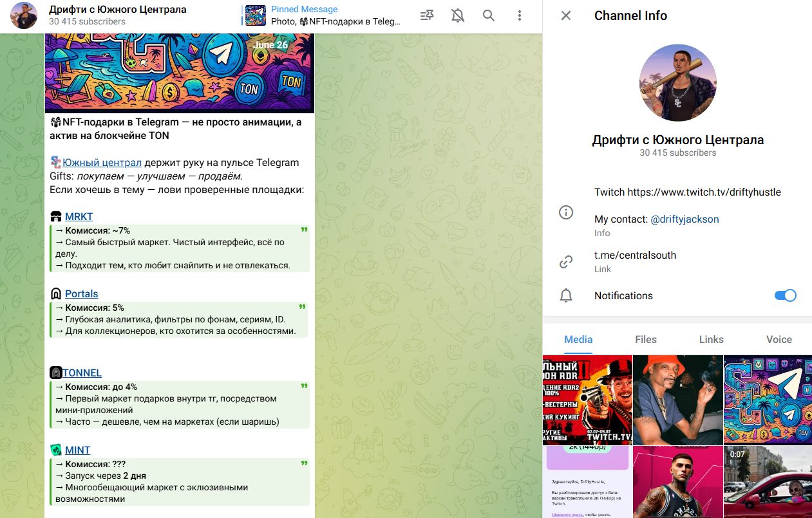Open the Южный централ link
This screenshot has width=812, height=518.
102,163
